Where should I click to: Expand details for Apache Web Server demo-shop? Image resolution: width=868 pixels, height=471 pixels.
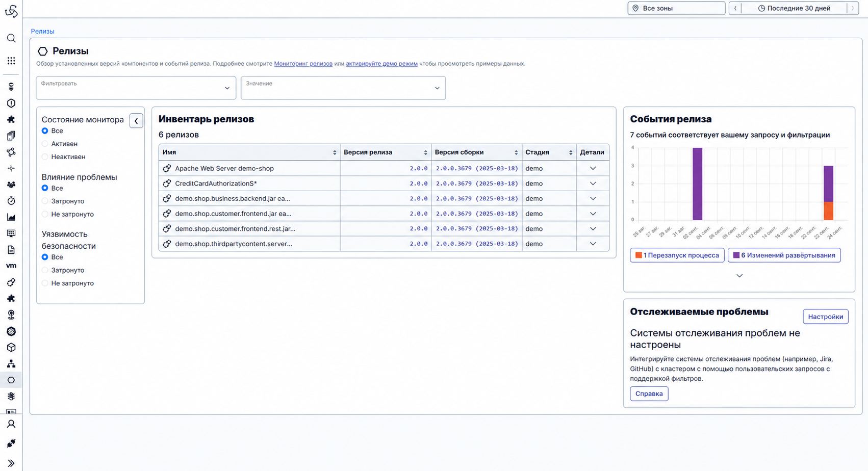[x=593, y=168]
